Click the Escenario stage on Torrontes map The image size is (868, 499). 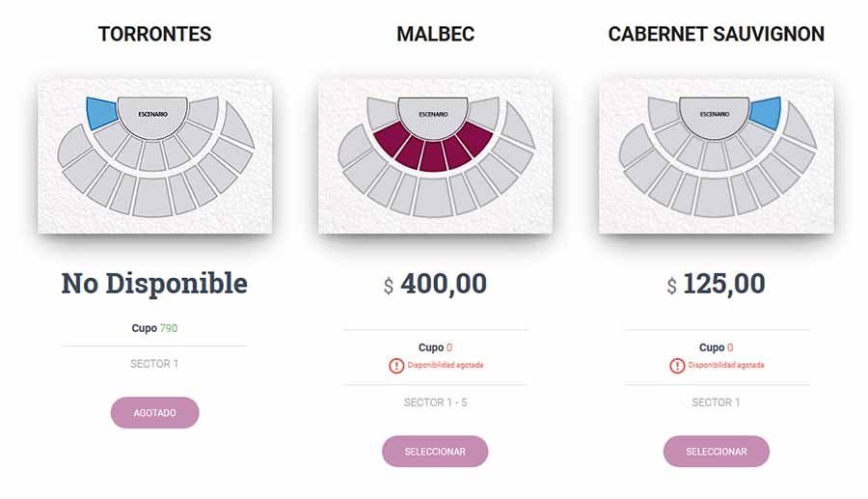[x=152, y=113]
